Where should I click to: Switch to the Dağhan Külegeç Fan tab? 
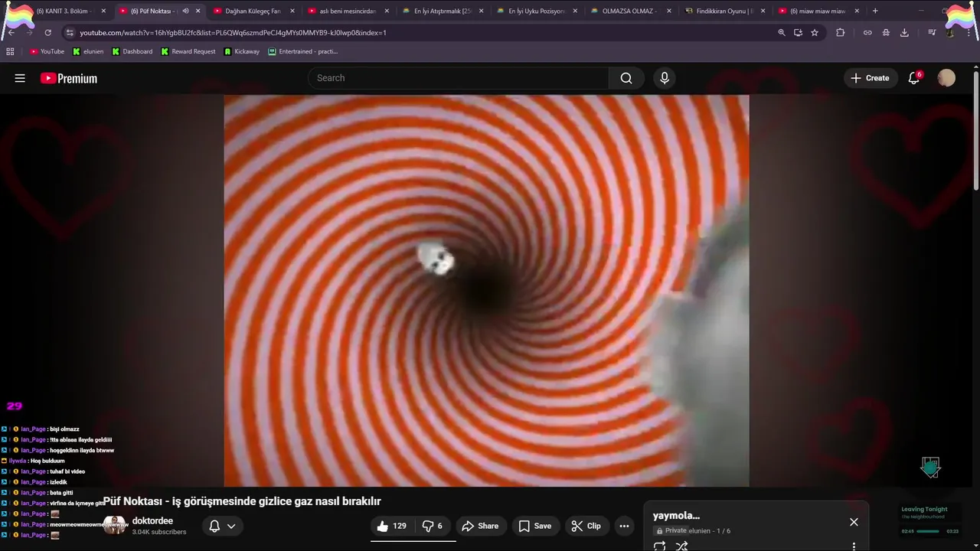click(253, 11)
